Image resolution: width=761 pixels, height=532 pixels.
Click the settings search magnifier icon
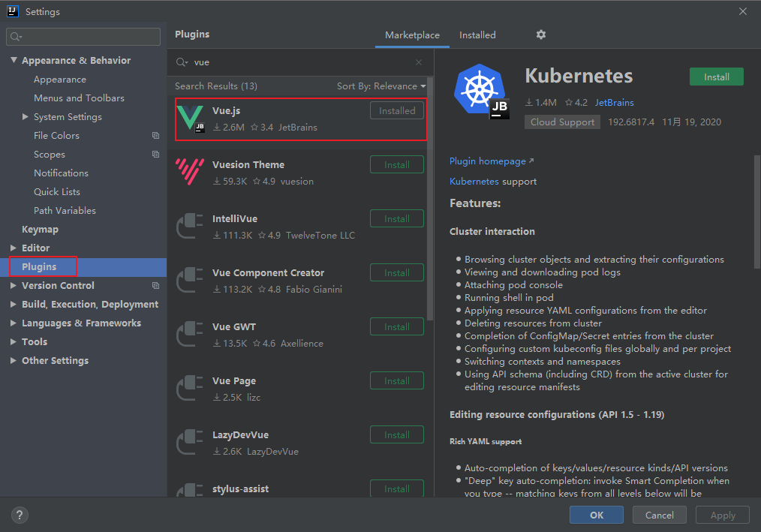coord(16,37)
